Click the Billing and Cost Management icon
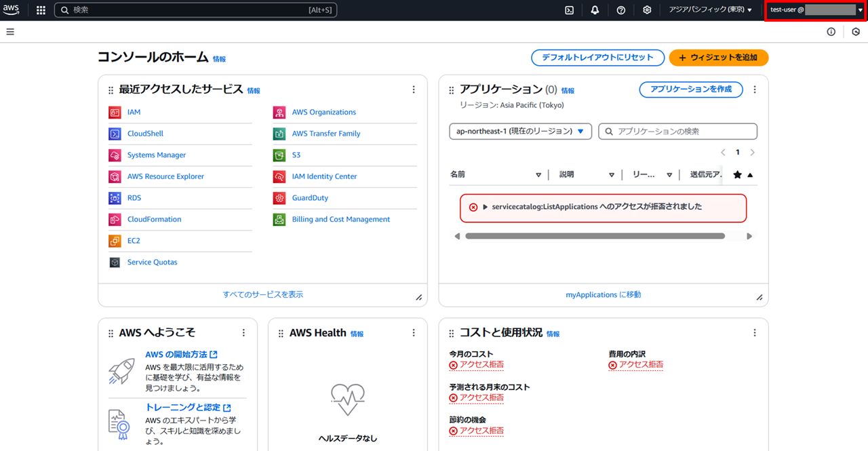 pyautogui.click(x=279, y=220)
